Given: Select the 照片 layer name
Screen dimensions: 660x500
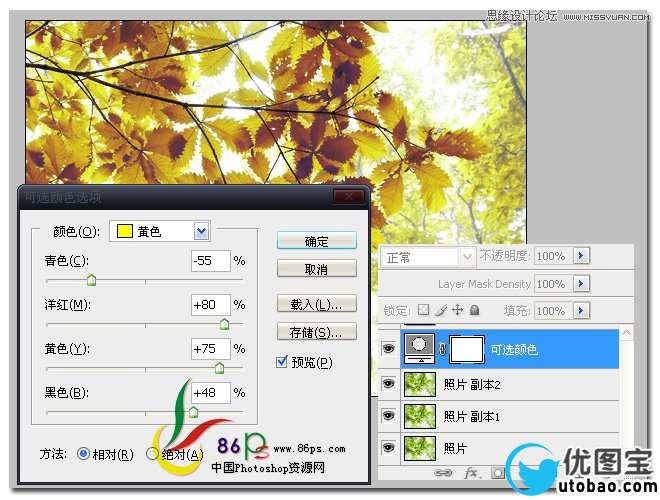Looking at the screenshot, I should point(455,448).
